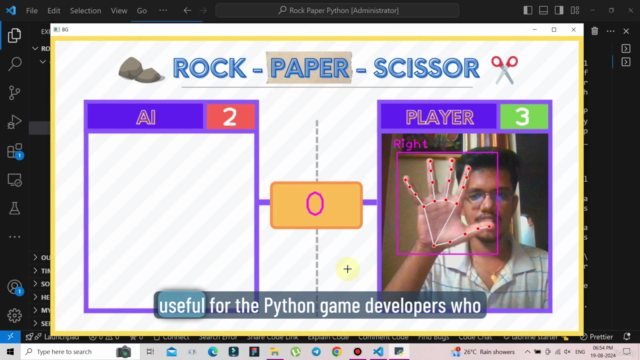Open the Remote Explorer view

click(x=14, y=180)
